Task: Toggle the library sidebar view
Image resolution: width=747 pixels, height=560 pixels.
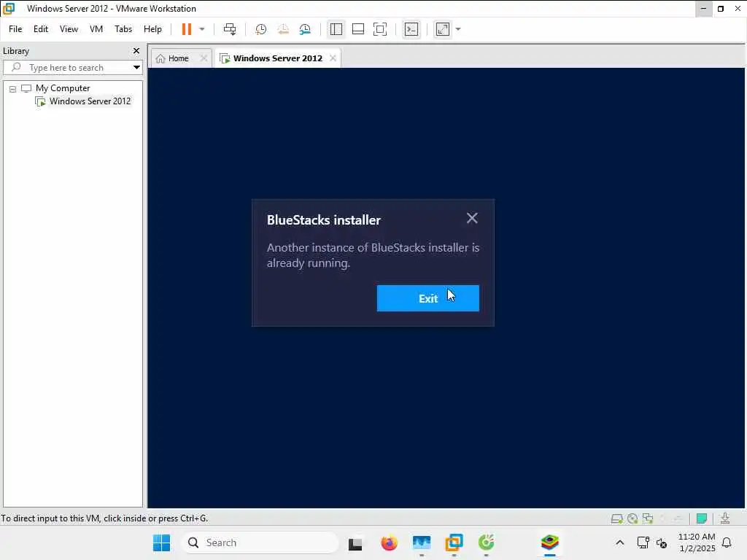Action: click(x=336, y=29)
